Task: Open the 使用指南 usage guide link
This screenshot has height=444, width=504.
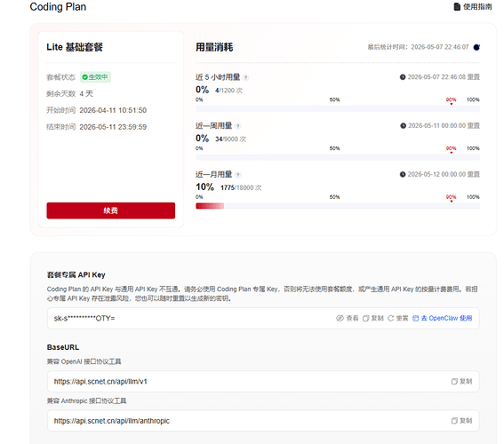Action: (x=473, y=7)
